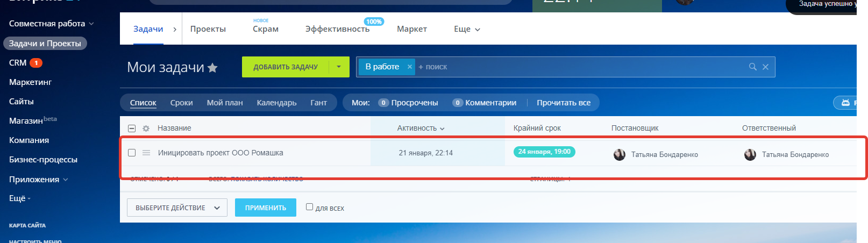
Task: Enable the 'для всех' checkbox
Action: tap(309, 206)
